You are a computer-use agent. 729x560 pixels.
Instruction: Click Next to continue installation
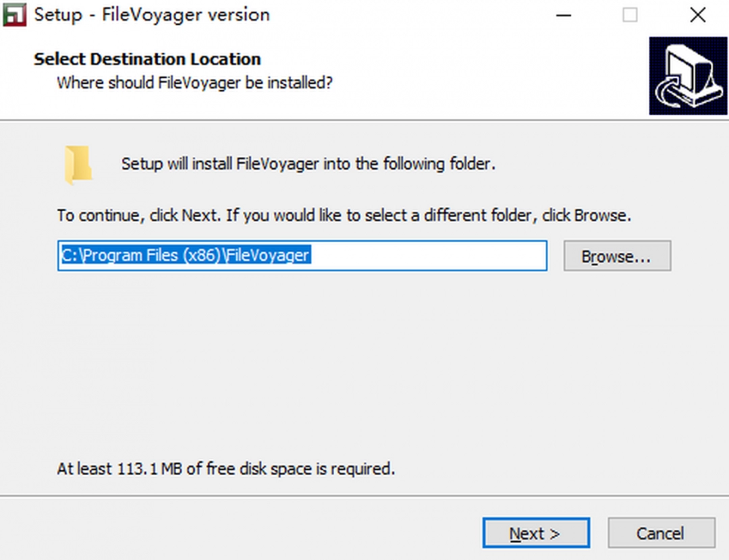coord(535,532)
